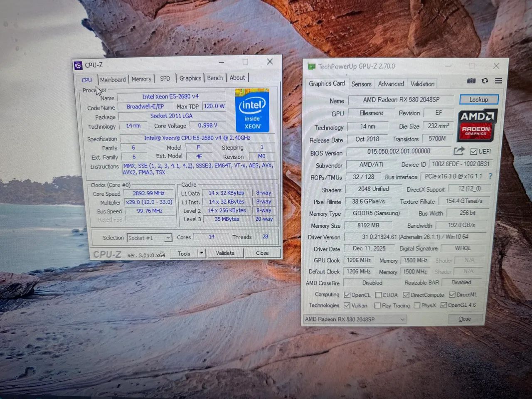532x399 pixels.
Task: Toggle the CUDA checkbox
Action: tap(378, 295)
